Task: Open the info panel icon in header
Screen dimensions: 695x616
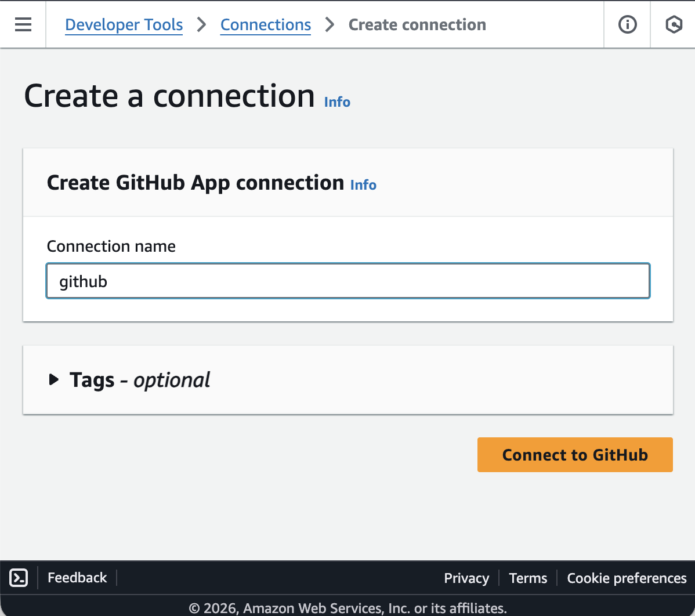Action: (x=627, y=24)
